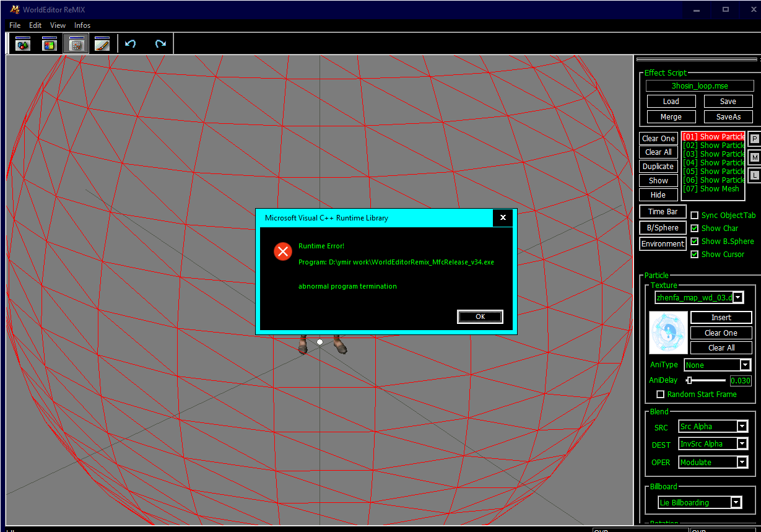Click the WorldEditor ReMIX title bar icon
This screenshot has width=761, height=532.
[x=15, y=9]
